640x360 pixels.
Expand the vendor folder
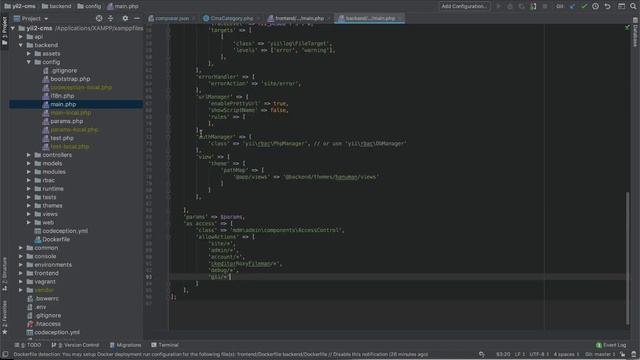click(21, 290)
